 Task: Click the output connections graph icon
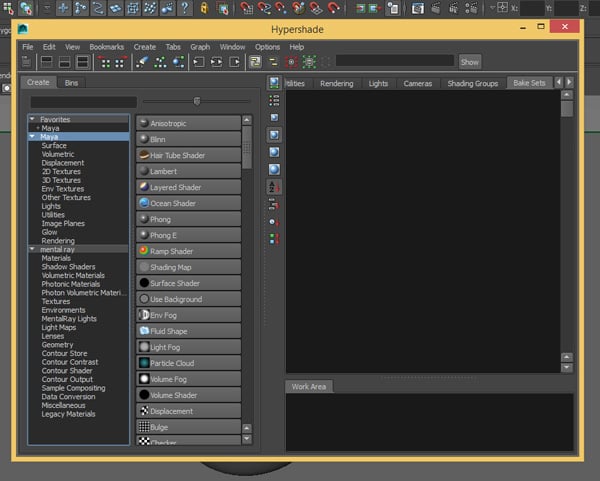tap(235, 62)
